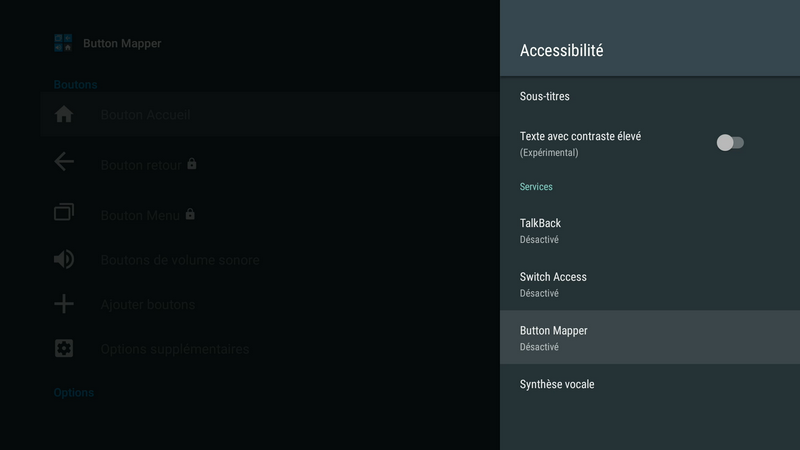This screenshot has width=800, height=450.
Task: Open the Options supplémentaires label
Action: pyautogui.click(x=174, y=349)
